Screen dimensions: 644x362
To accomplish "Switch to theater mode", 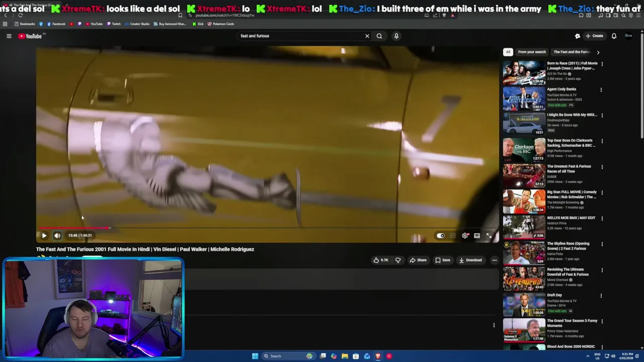I will pos(477,235).
